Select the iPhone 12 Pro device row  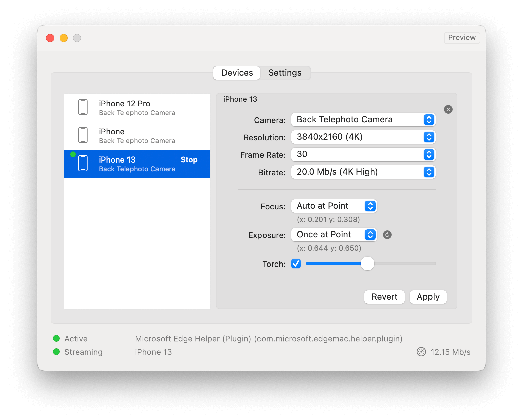pyautogui.click(x=137, y=108)
